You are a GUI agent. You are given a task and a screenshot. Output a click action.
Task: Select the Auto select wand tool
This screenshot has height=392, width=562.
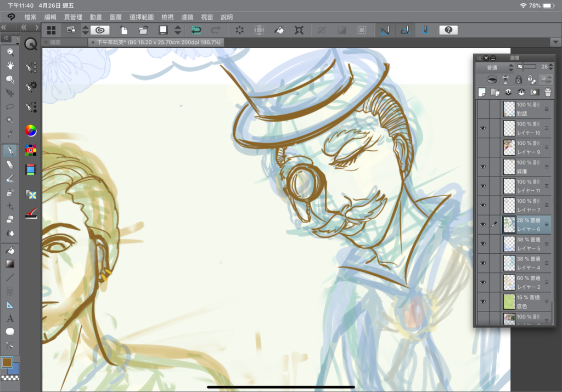[10, 120]
